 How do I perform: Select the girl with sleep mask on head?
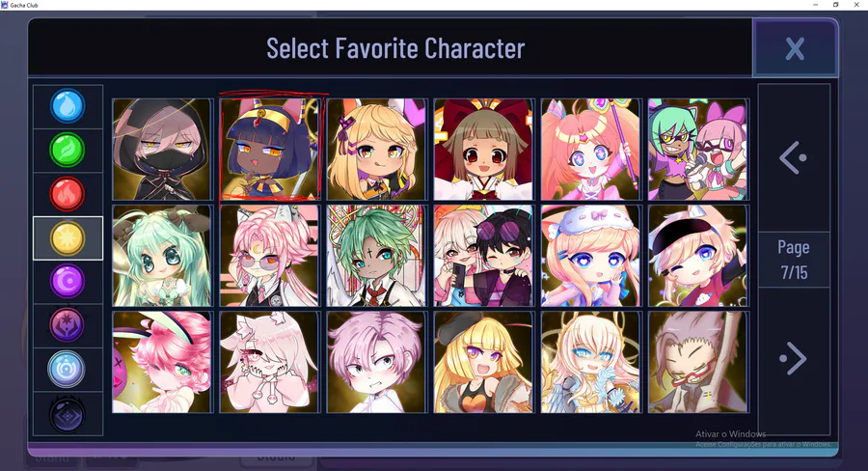(591, 256)
